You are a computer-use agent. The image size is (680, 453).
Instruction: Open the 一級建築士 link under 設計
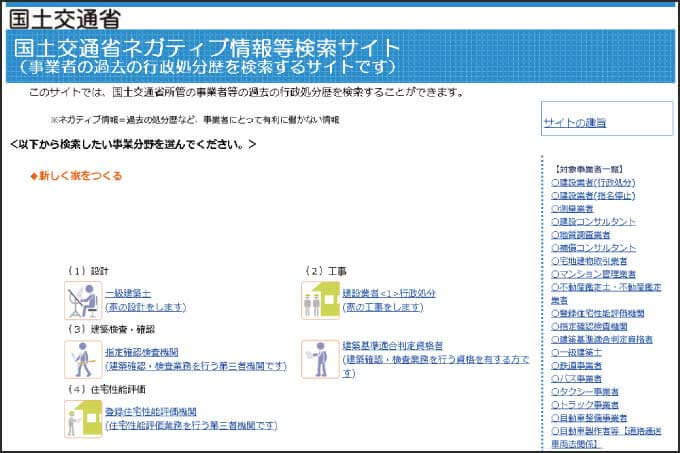(x=128, y=293)
